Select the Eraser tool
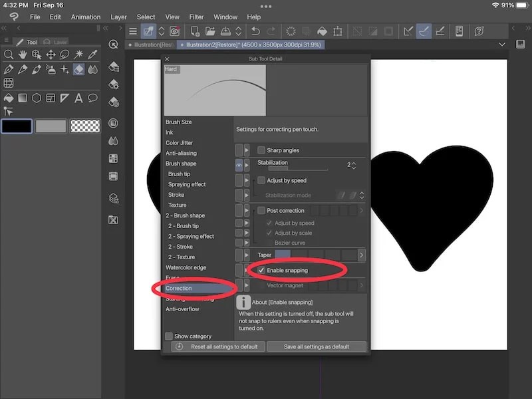Viewport: 532px width, 399px height. point(78,69)
